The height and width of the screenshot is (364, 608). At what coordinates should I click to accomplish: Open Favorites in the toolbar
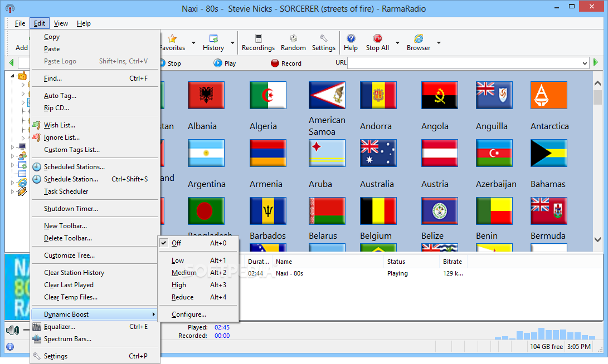click(173, 43)
